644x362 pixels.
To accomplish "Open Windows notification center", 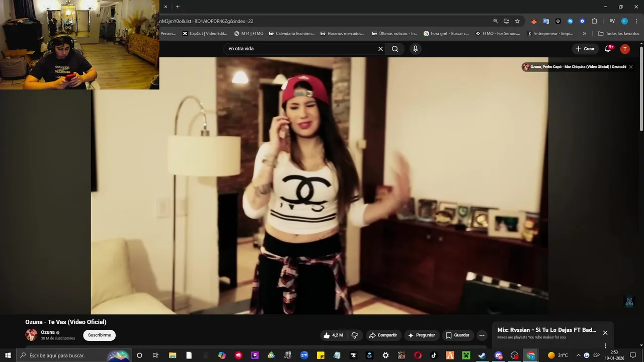I will point(633,355).
